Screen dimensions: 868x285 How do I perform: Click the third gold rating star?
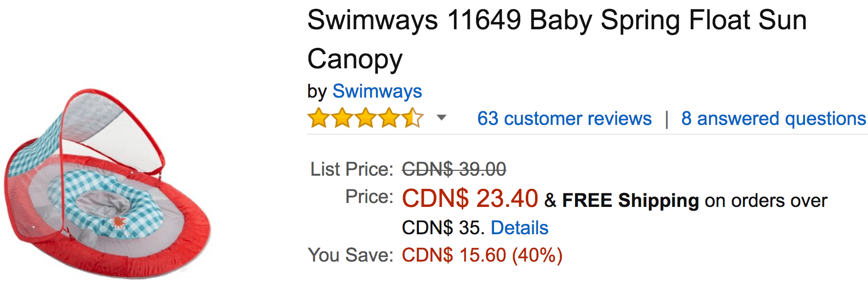click(366, 118)
